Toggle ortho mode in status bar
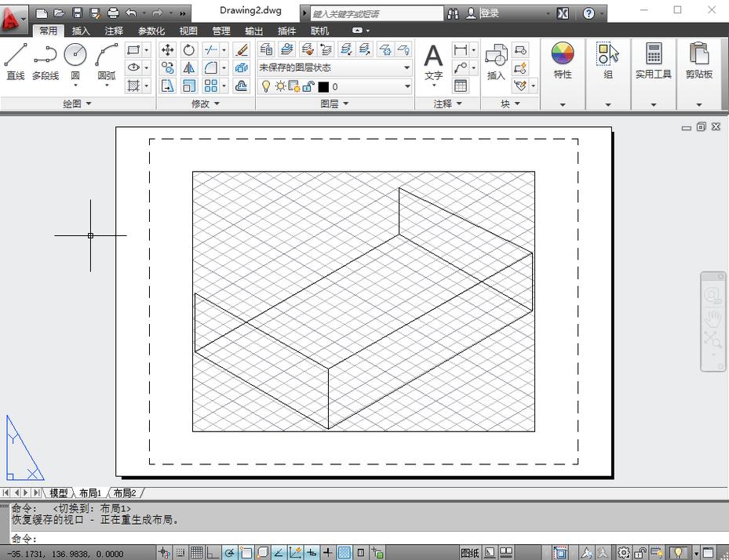Image resolution: width=729 pixels, height=560 pixels. [213, 553]
